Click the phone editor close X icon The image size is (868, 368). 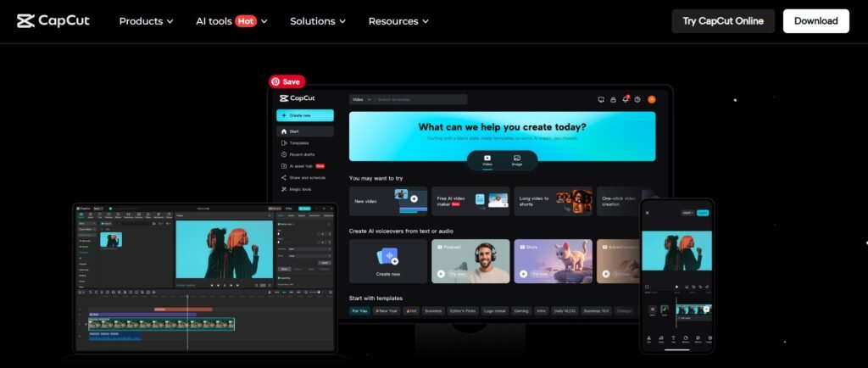tap(647, 213)
